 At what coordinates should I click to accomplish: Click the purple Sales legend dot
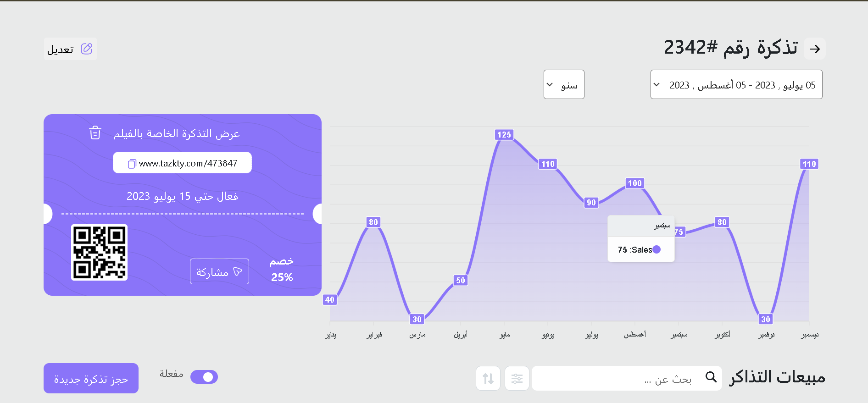pyautogui.click(x=657, y=249)
